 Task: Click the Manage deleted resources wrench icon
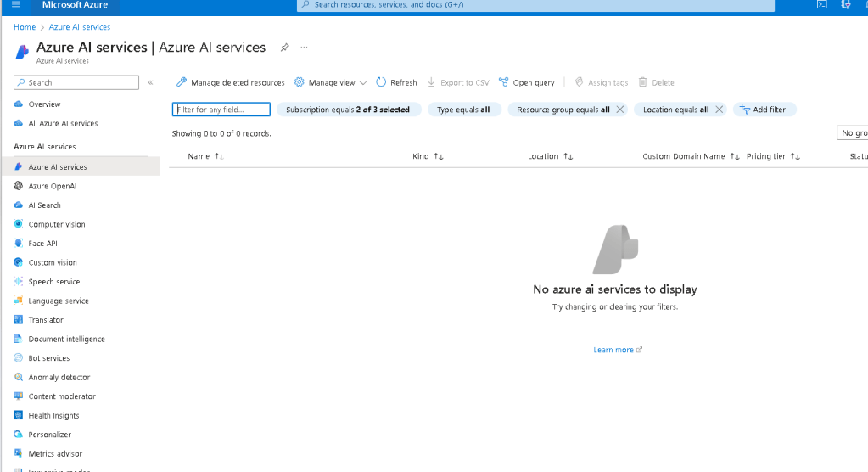tap(182, 82)
